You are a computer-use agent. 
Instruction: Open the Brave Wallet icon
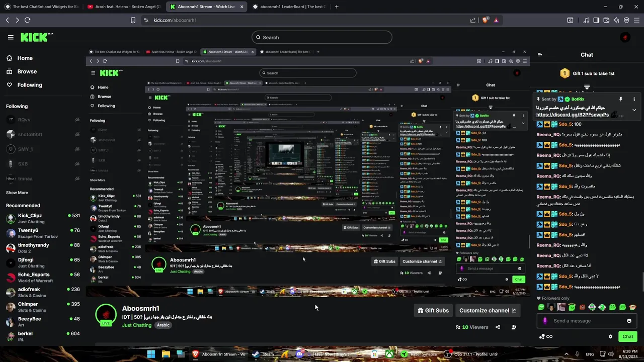pyautogui.click(x=606, y=20)
